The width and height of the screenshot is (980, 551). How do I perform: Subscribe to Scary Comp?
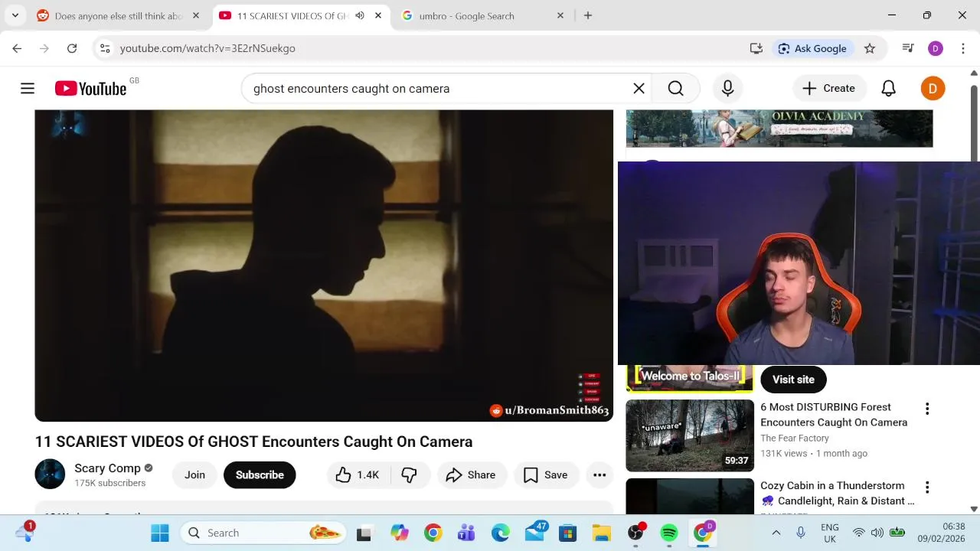pyautogui.click(x=260, y=475)
